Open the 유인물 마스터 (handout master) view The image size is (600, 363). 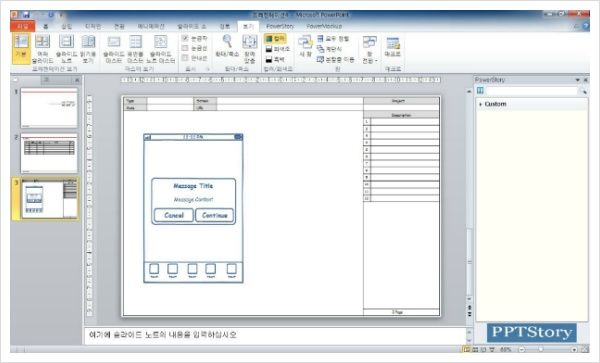(135, 49)
